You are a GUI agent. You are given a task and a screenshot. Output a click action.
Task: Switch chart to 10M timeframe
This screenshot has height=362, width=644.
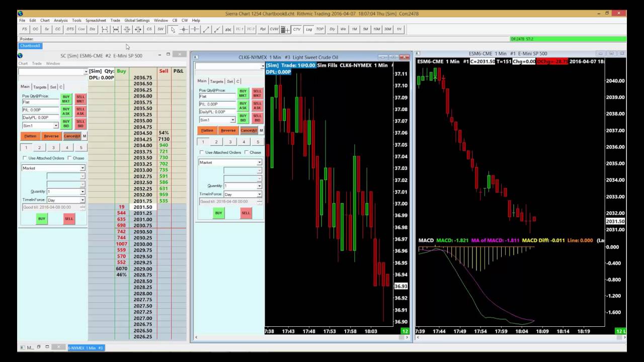tap(376, 29)
